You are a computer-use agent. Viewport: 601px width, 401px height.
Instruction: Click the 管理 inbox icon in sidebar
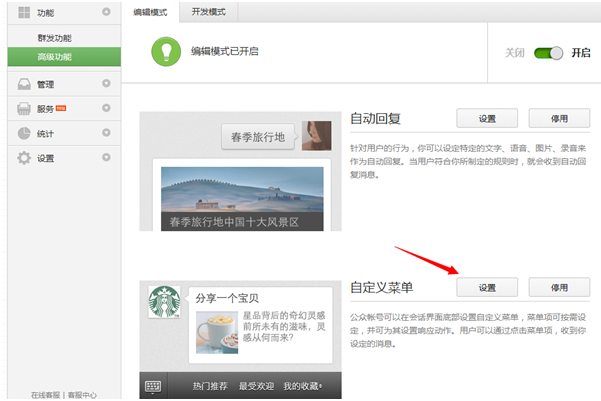[22, 84]
